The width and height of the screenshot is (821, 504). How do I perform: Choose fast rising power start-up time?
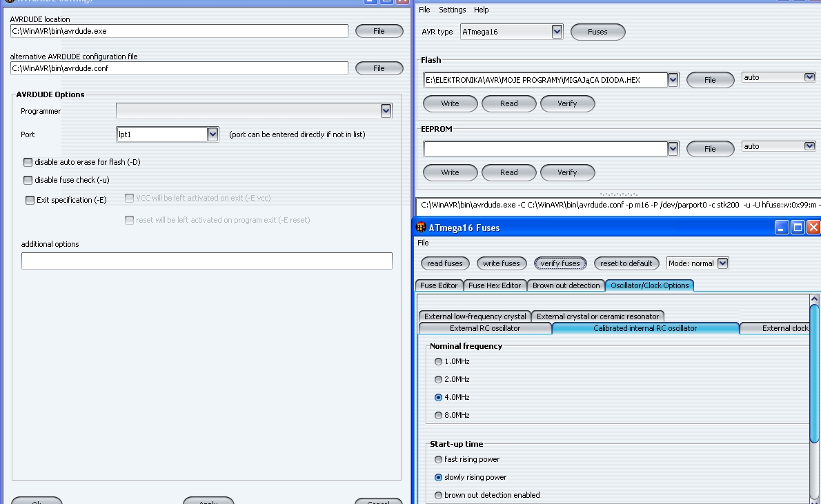click(438, 459)
